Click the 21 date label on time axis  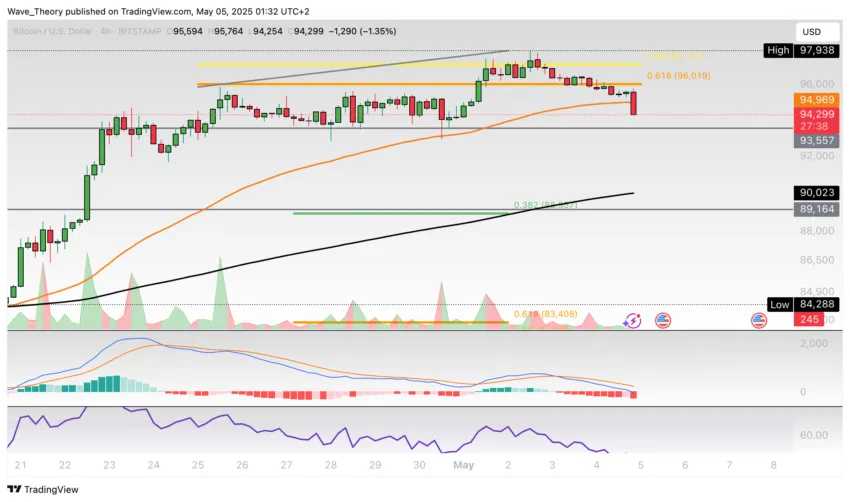21,465
